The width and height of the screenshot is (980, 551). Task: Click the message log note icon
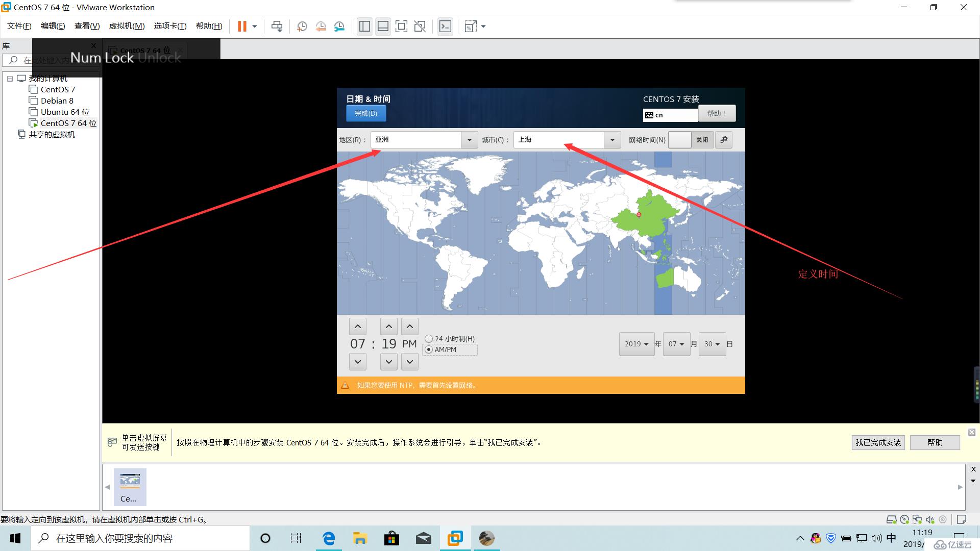(x=962, y=519)
